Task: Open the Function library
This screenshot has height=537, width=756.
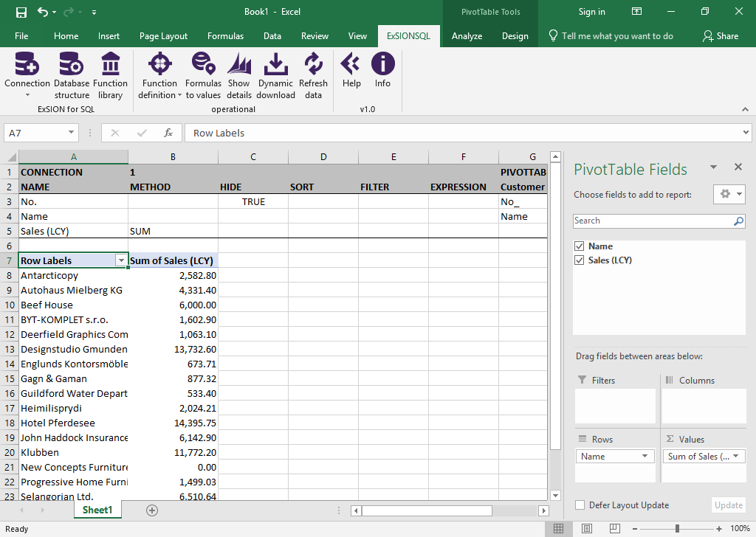Action: (x=111, y=75)
